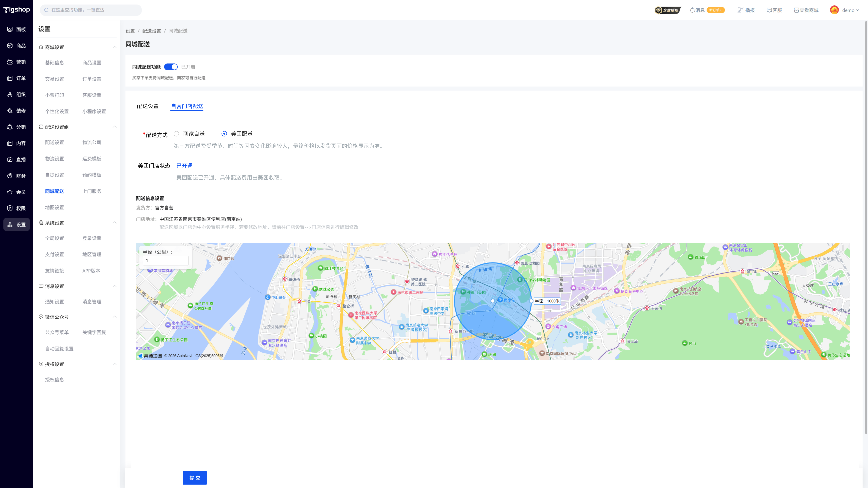Click the 配送设置 breadcrumb link
Image resolution: width=868 pixels, height=488 pixels.
click(152, 31)
